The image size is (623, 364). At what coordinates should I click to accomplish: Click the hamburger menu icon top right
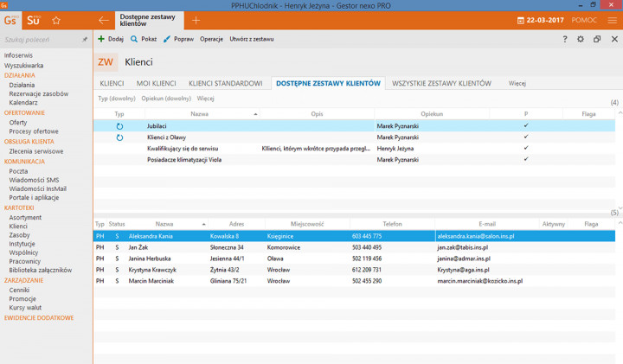[x=612, y=20]
